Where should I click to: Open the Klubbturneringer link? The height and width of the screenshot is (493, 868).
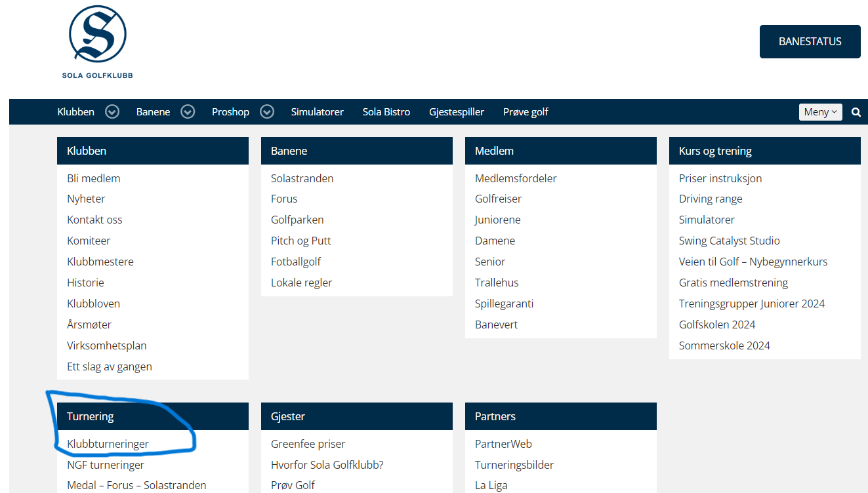(x=108, y=444)
